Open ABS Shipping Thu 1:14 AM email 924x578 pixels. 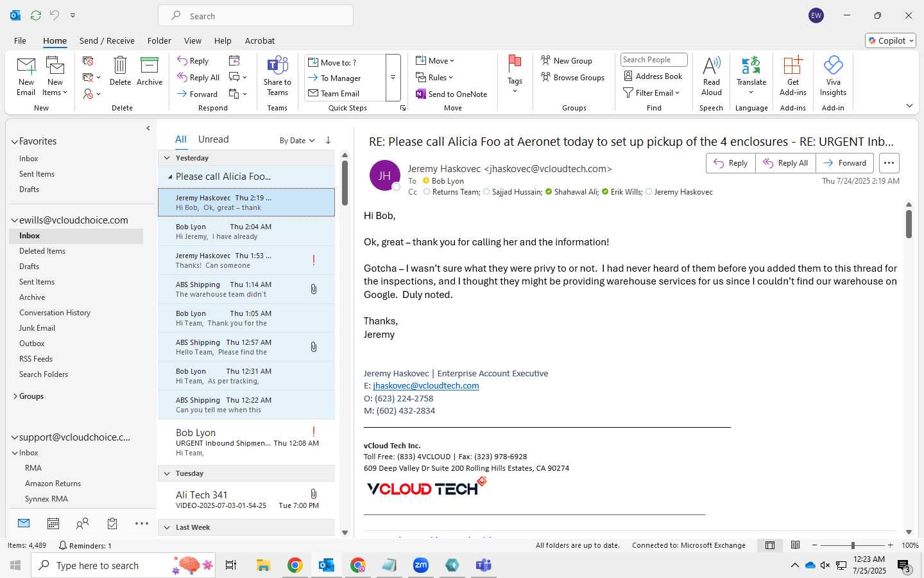tap(246, 289)
